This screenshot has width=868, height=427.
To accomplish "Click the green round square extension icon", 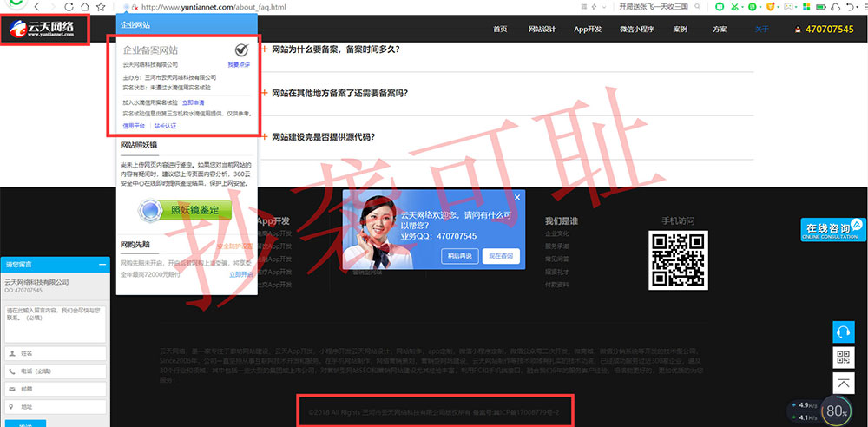I will coord(719,7).
